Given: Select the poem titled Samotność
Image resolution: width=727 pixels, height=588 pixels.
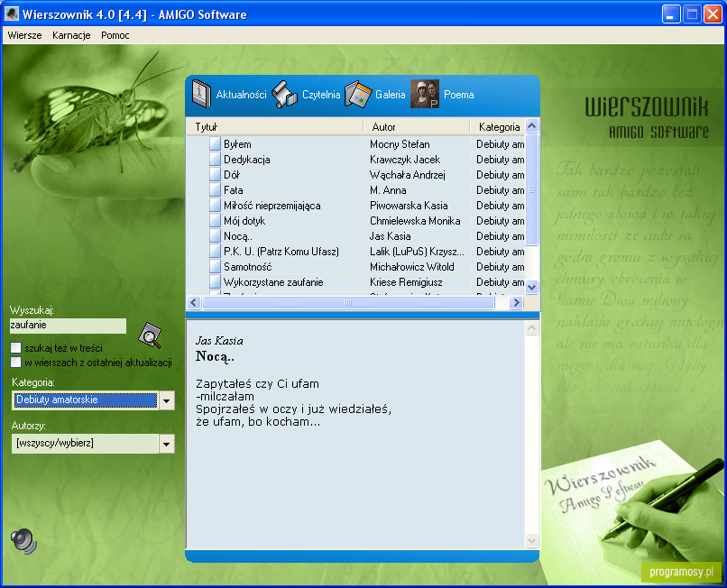Looking at the screenshot, I should coord(247,267).
